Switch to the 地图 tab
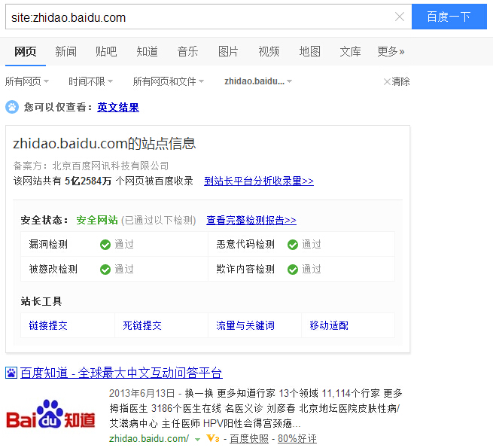Viewport: 493px width, 448px height. pos(309,51)
